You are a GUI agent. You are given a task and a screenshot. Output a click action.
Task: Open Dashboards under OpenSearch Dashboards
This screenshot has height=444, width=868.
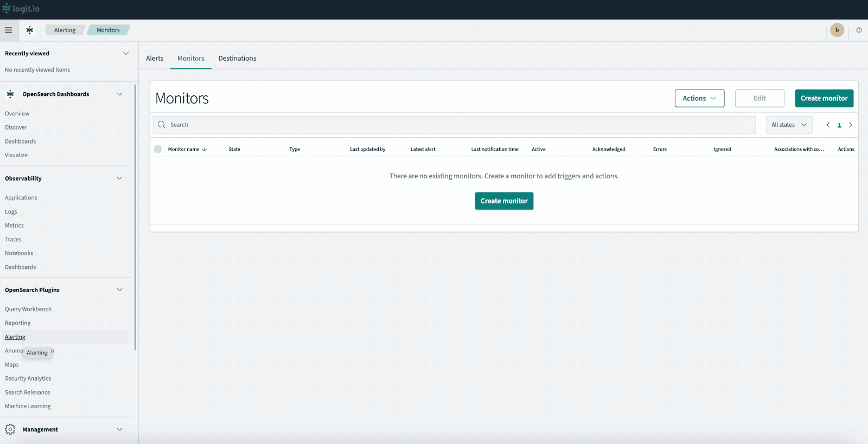21,141
